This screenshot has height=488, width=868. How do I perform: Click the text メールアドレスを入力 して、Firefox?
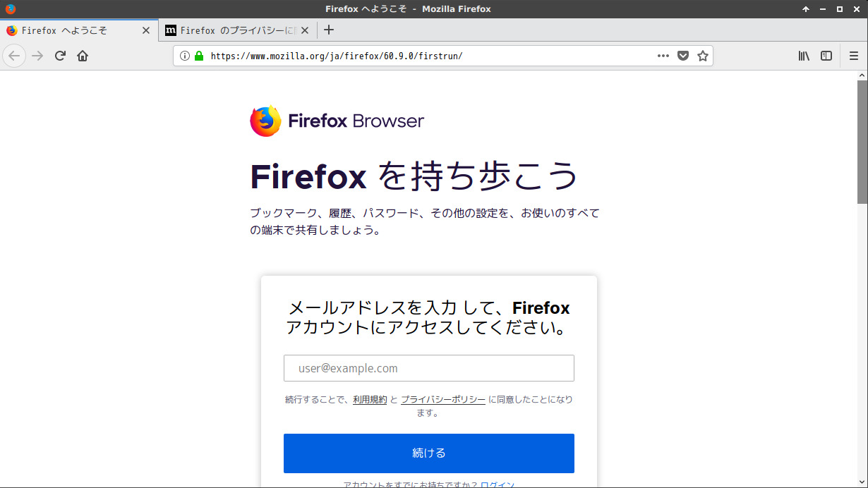click(429, 308)
